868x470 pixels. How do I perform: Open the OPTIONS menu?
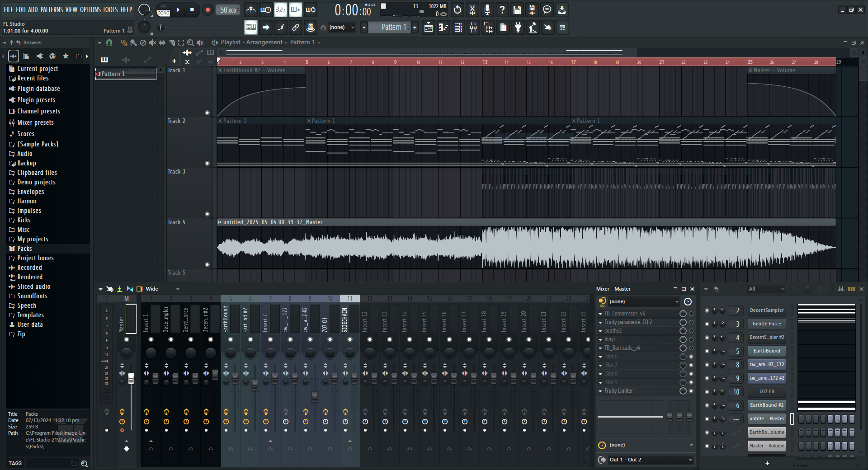tap(90, 9)
